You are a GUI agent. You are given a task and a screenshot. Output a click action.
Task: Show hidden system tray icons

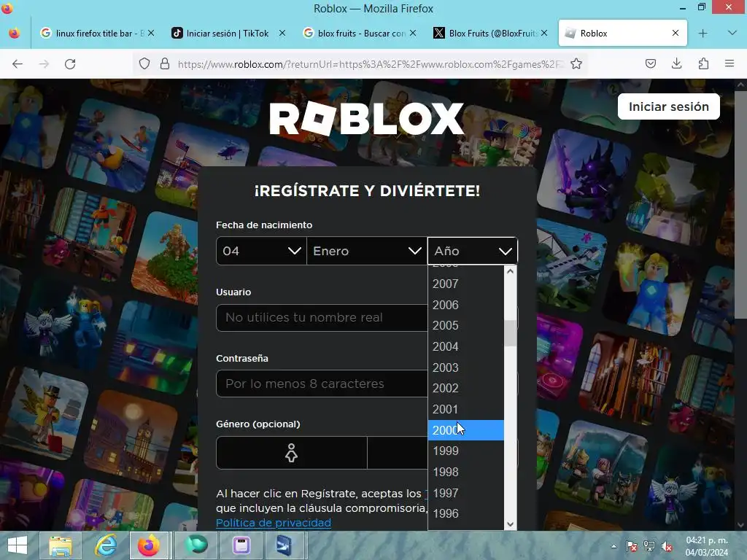[614, 546]
